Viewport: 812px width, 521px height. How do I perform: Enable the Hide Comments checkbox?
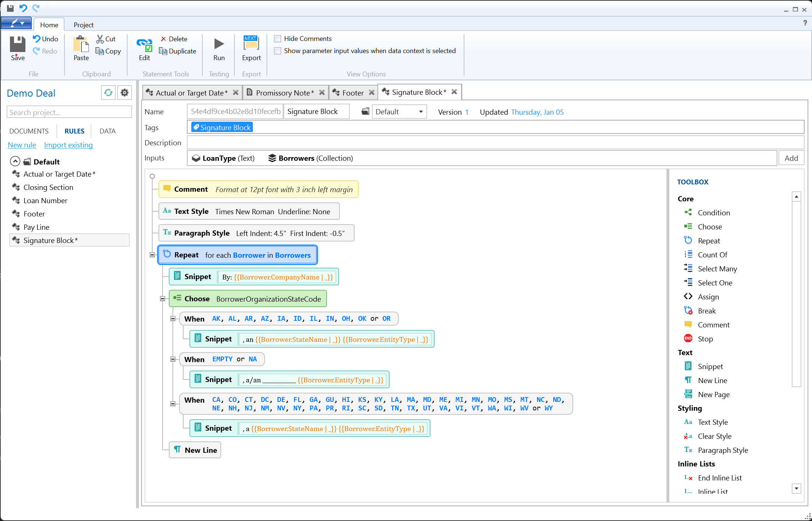tap(278, 39)
